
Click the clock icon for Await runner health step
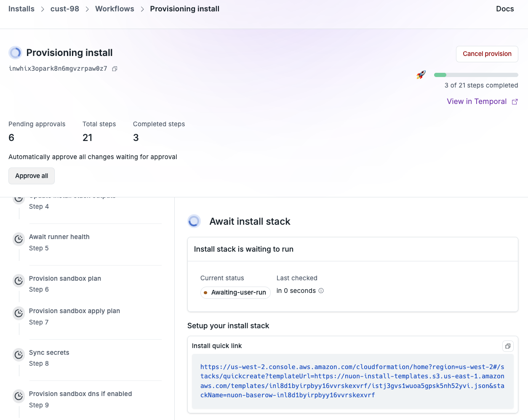point(19,239)
